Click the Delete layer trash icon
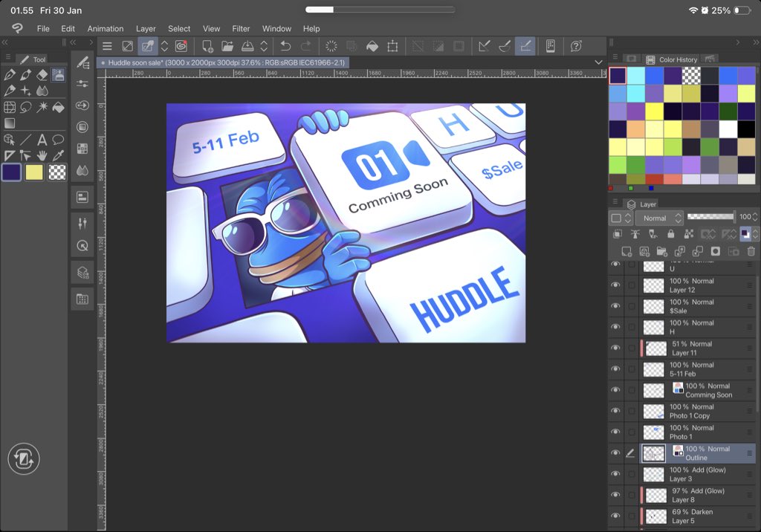The width and height of the screenshot is (761, 532). click(751, 251)
